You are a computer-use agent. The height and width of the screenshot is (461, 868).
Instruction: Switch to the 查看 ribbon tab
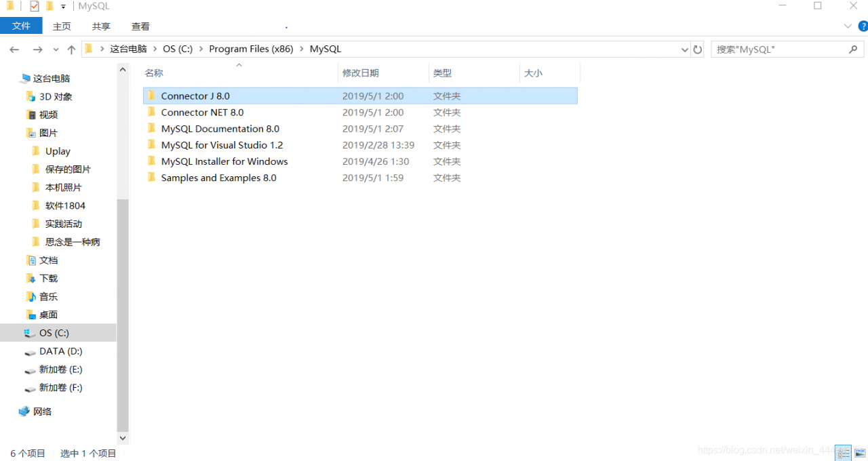pyautogui.click(x=140, y=26)
